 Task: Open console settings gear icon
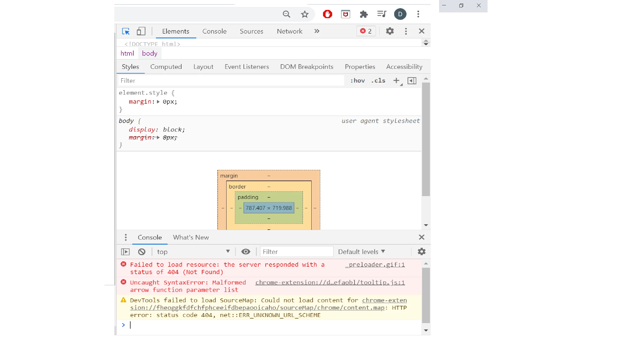click(x=421, y=252)
